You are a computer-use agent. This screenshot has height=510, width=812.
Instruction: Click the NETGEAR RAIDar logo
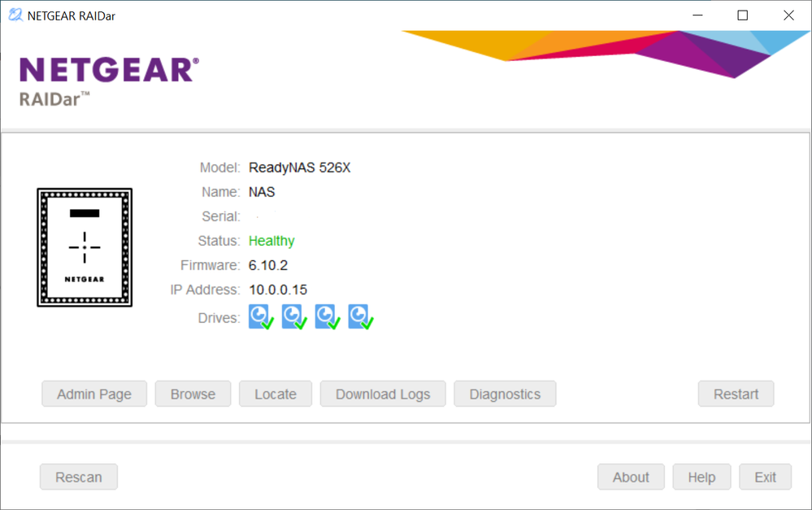(108, 81)
